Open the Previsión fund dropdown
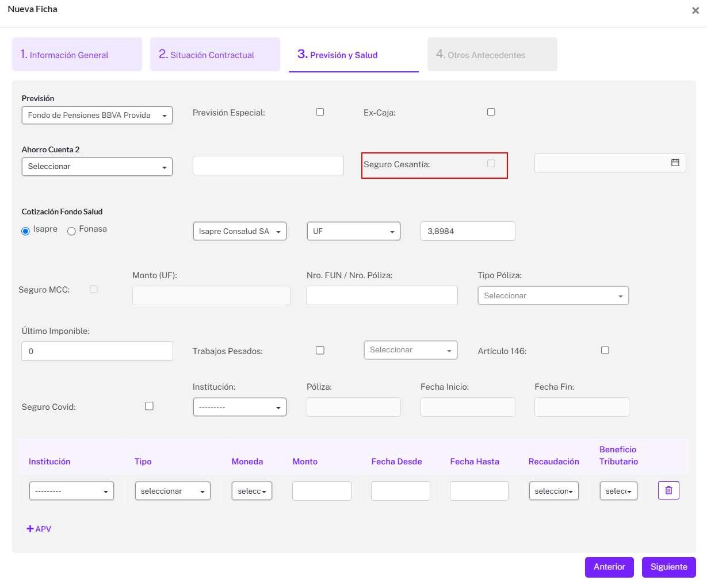The height and width of the screenshot is (588, 707). 97,116
